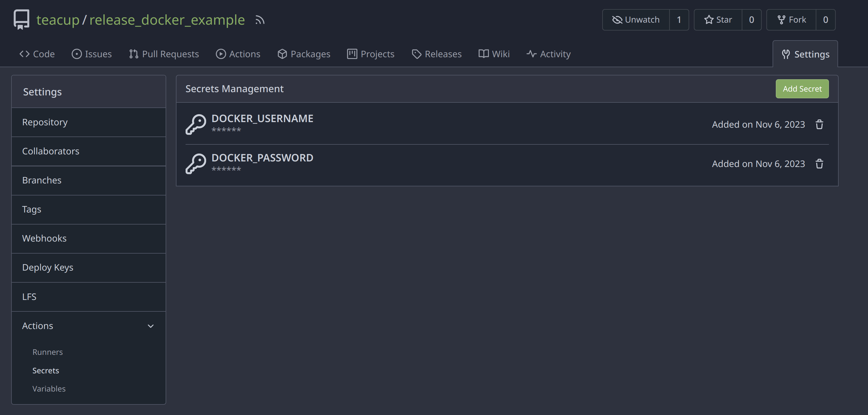Click the repository logo icon top-left
868x415 pixels.
21,19
